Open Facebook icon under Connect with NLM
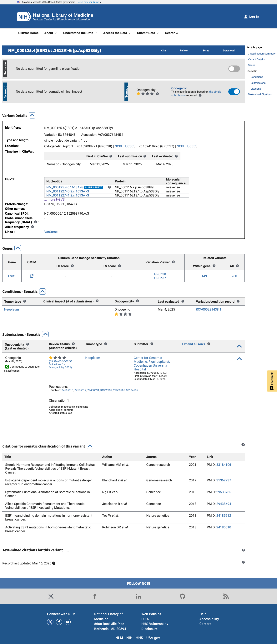This screenshot has height=644, width=277. [59, 622]
